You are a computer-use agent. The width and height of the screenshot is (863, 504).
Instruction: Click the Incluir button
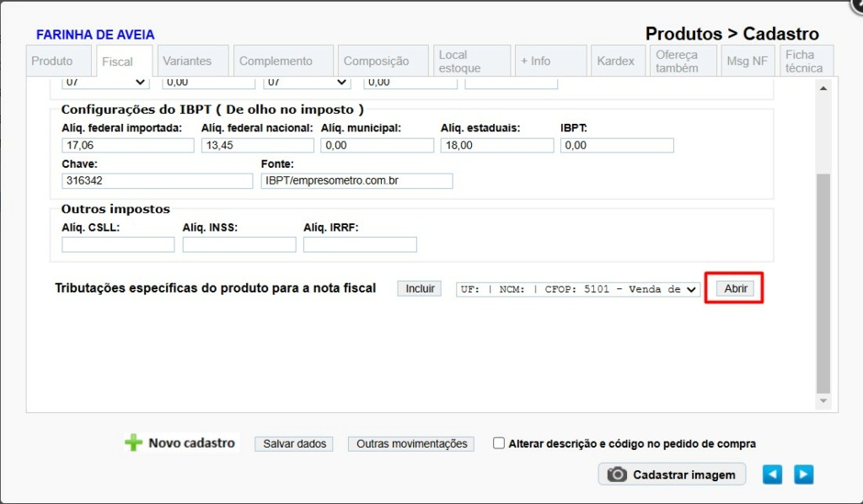(420, 288)
